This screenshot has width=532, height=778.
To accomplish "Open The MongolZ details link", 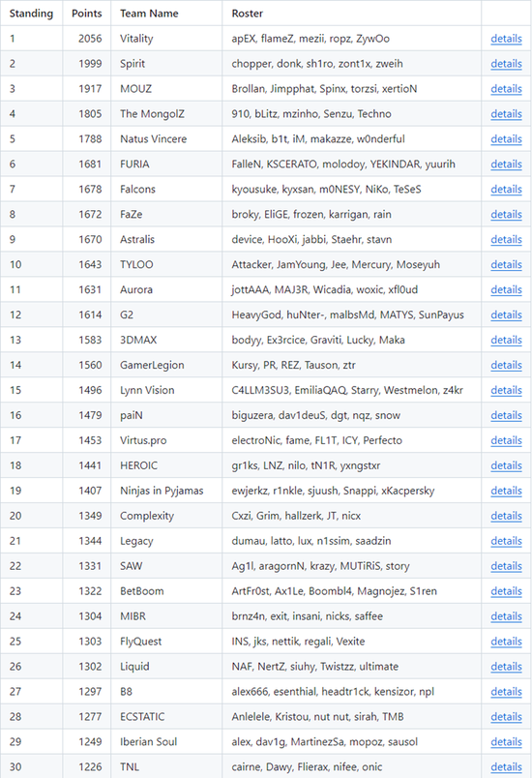I will (506, 113).
